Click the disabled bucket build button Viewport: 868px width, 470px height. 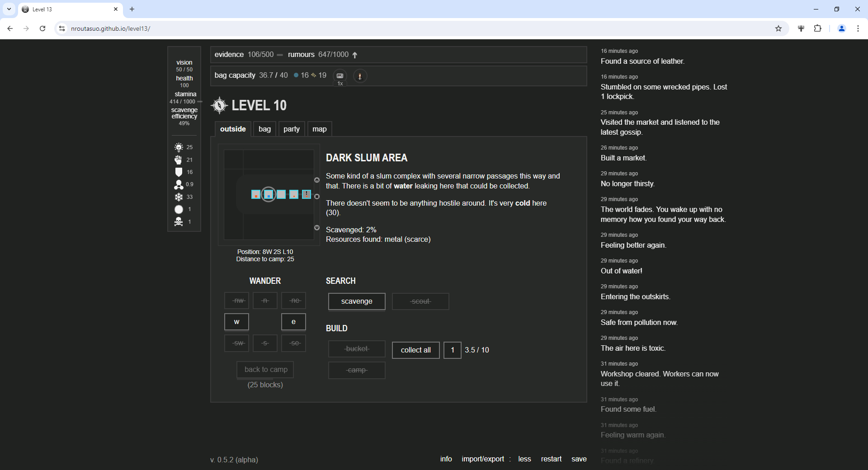pyautogui.click(x=357, y=349)
